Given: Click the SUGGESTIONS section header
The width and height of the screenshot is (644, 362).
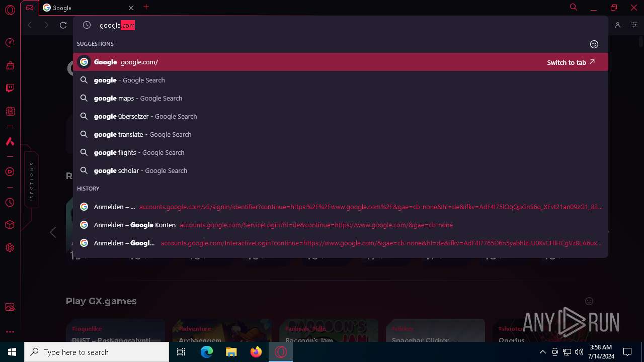Looking at the screenshot, I should pos(95,44).
